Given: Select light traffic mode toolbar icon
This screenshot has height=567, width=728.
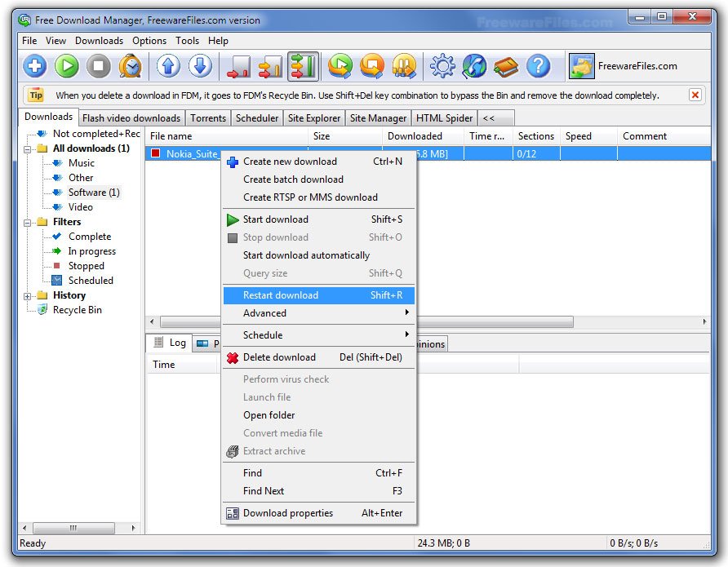Looking at the screenshot, I should (238, 66).
